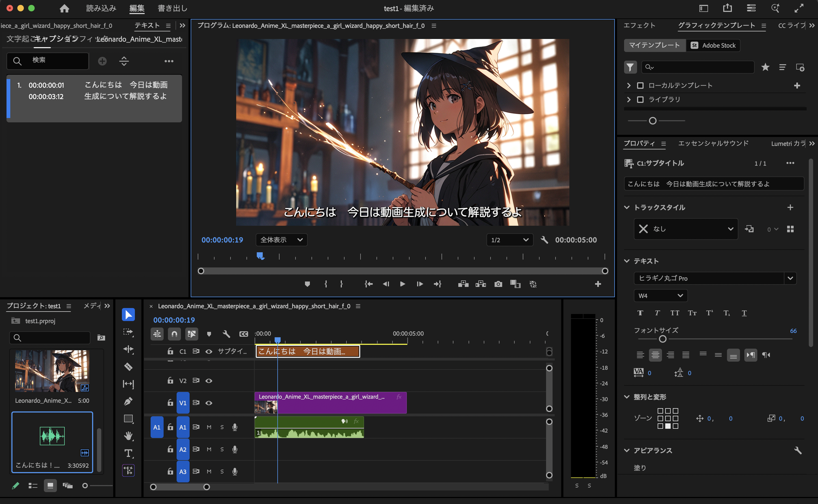Click the filter funnel in Graphics Templates
This screenshot has width=818, height=504.
coord(630,67)
